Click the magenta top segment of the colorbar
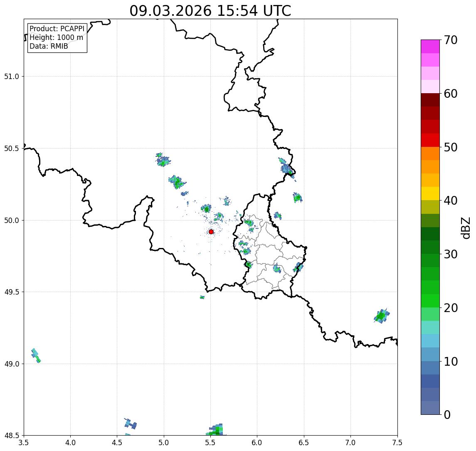This screenshot has width=476, height=451. [430, 47]
